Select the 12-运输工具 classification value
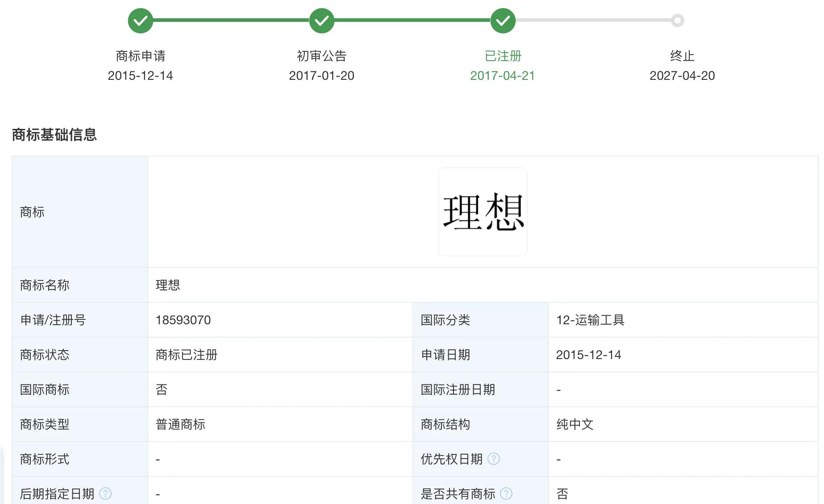Viewport: 824px width, 504px height. (590, 320)
